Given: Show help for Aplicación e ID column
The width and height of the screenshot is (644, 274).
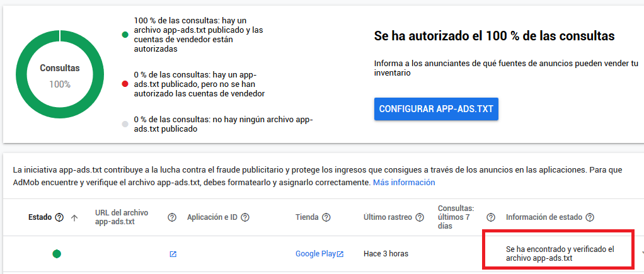Looking at the screenshot, I should pos(244,218).
